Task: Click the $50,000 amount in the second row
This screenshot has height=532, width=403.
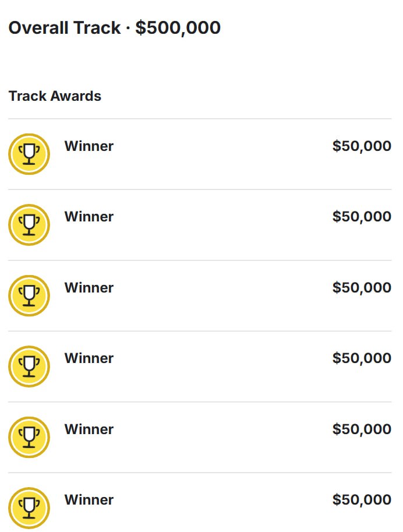Action: (x=362, y=217)
